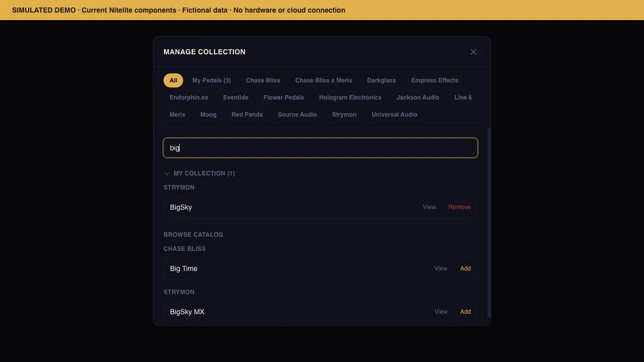
Task: Filter by Red Panda brand
Action: 247,115
